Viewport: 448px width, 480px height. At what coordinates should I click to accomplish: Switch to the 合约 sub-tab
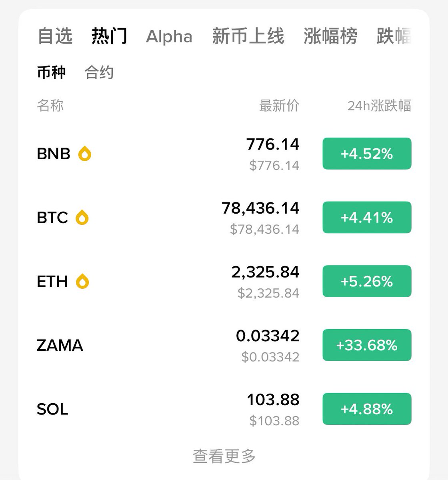coord(99,73)
